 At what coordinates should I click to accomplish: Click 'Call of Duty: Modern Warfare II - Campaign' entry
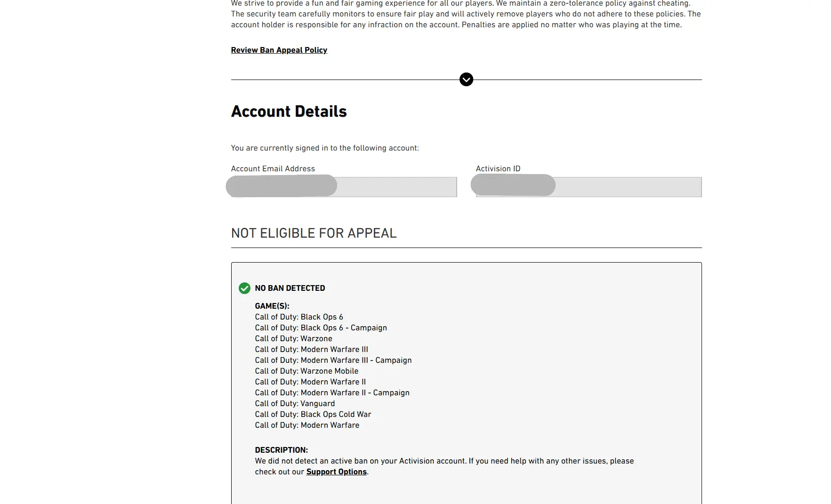332,392
